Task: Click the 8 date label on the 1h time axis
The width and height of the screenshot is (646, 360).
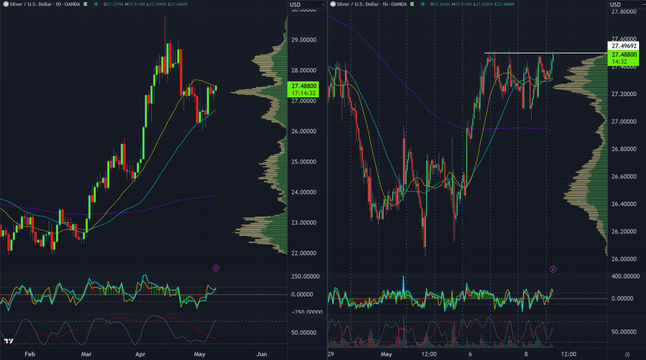Action: [526, 354]
